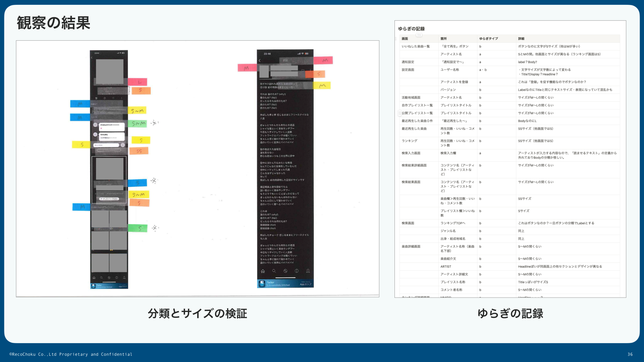The height and width of the screenshot is (362, 644).
Task: Tap the home indicator bar above the banner
Action: 285,278
